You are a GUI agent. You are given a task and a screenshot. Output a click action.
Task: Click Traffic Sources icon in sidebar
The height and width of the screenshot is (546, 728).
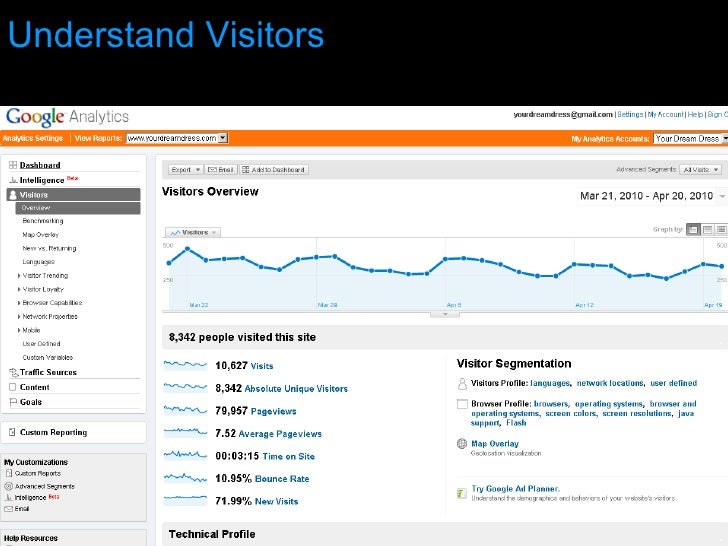pos(13,372)
